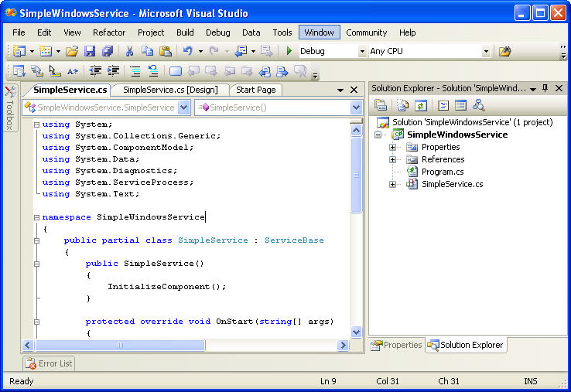Open the File menu
This screenshot has width=571, height=392.
[x=19, y=32]
